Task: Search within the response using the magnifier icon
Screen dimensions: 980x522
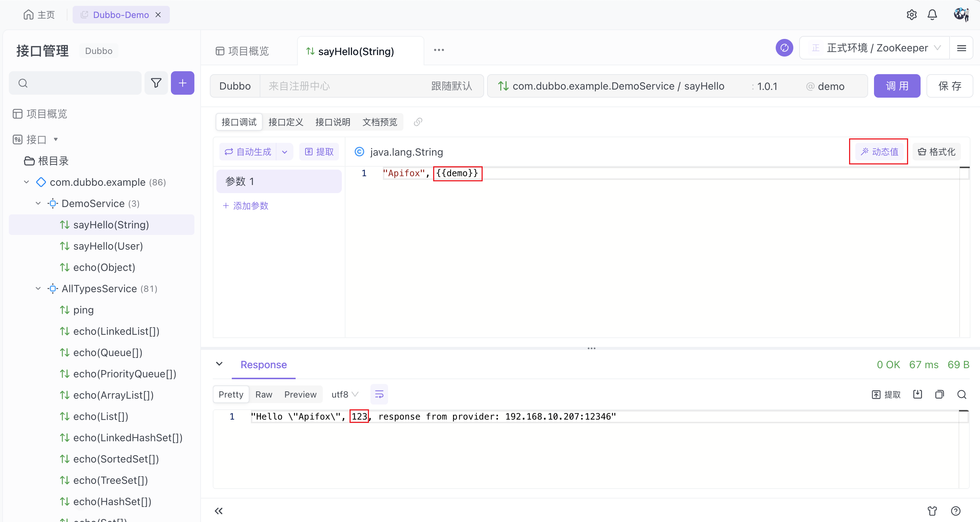Action: pos(961,395)
